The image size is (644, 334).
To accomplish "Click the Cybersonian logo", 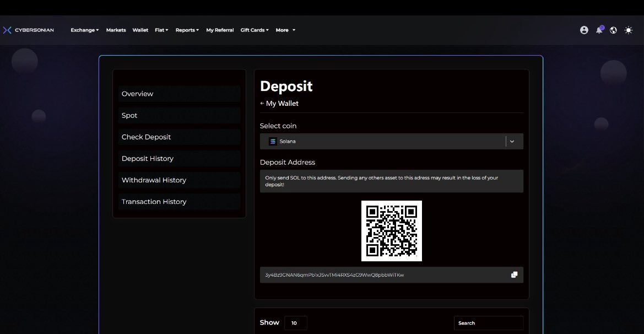I will click(x=28, y=30).
